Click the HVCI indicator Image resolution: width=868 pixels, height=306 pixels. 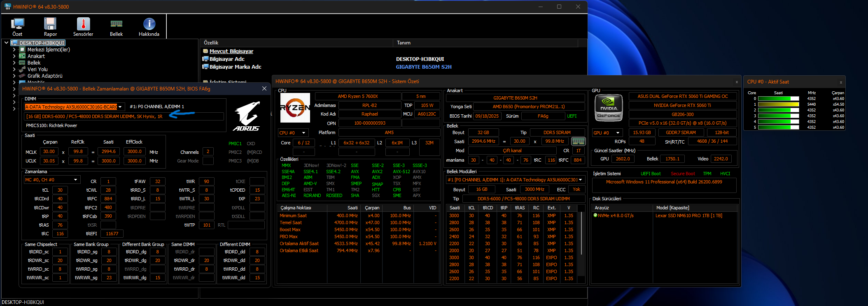[725, 174]
